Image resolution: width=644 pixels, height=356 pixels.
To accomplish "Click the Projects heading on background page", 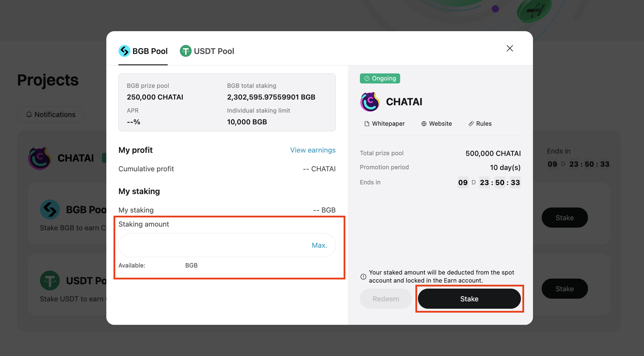I will pyautogui.click(x=48, y=80).
